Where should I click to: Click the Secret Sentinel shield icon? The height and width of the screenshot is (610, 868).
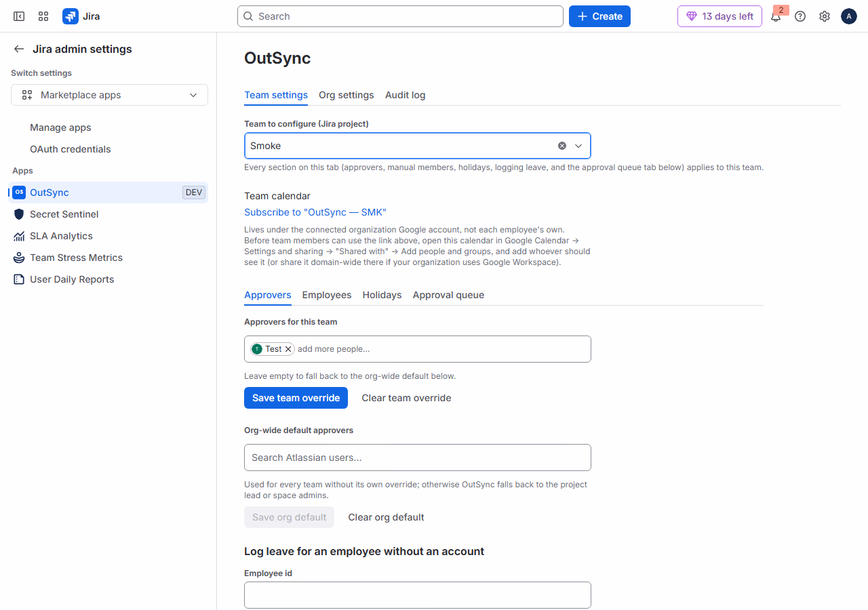19,214
